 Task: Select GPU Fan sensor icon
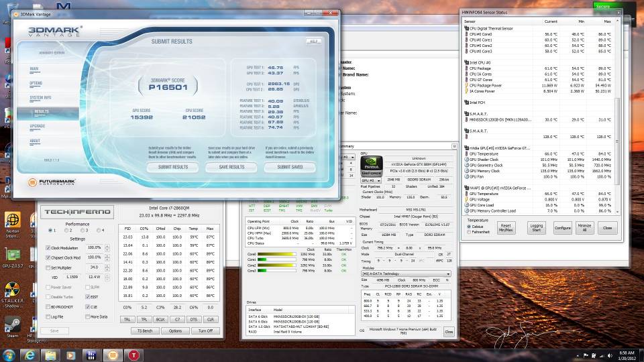[467, 176]
